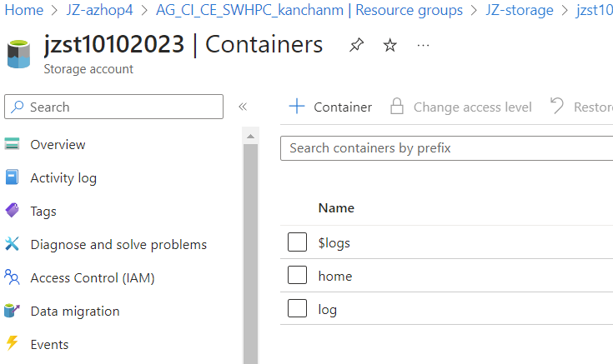
Task: Click the Events lightning bolt icon
Action: [13, 343]
